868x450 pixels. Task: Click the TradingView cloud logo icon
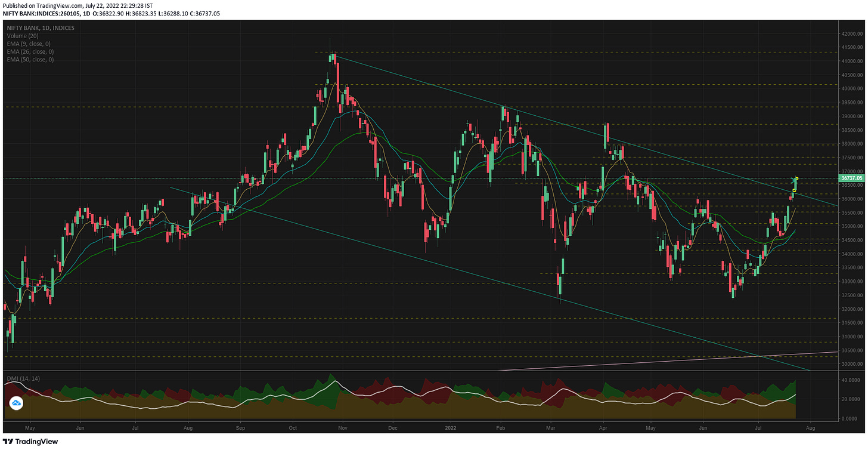[x=17, y=403]
